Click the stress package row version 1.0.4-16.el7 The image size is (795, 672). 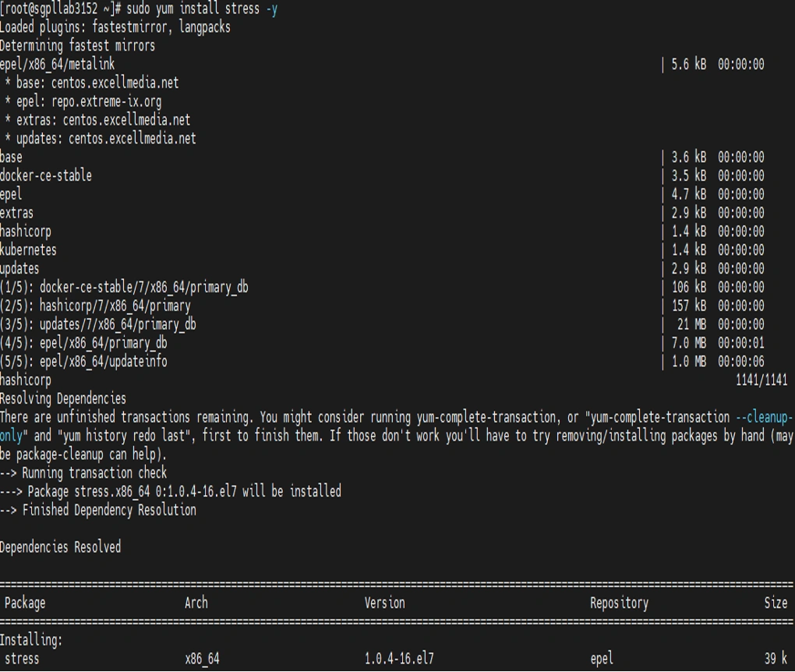399,659
